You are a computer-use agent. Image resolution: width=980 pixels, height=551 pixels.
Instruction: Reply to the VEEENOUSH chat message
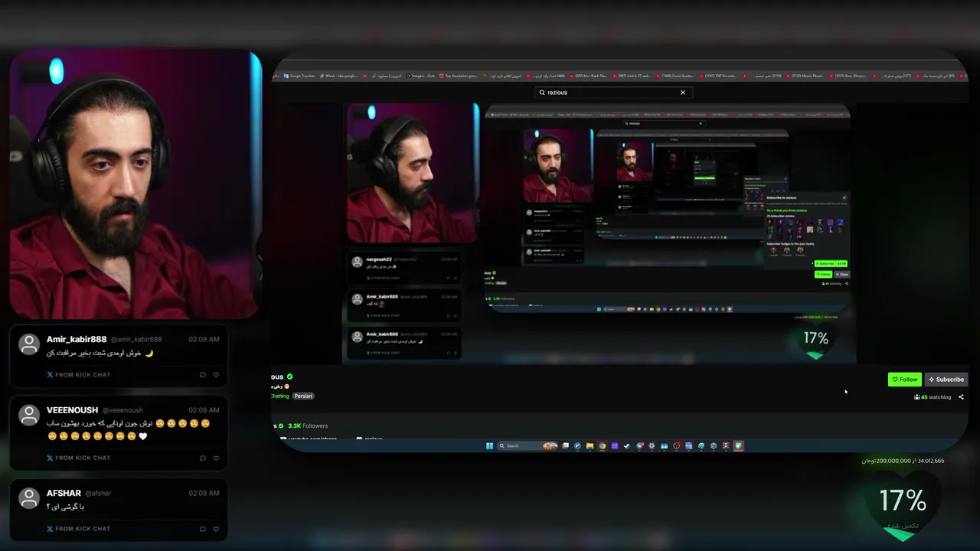(x=203, y=458)
